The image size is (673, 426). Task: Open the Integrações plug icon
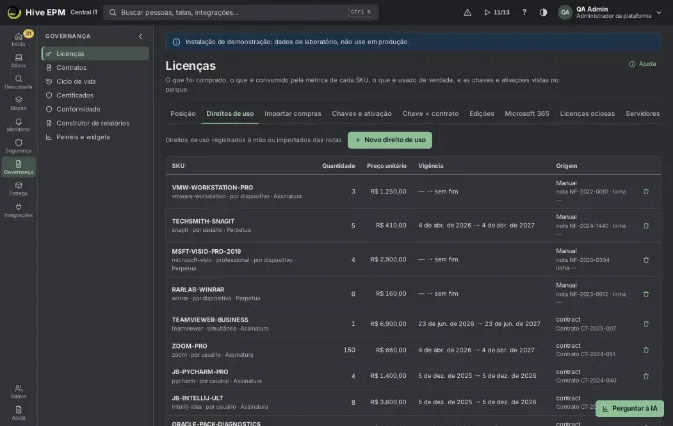[x=18, y=210]
